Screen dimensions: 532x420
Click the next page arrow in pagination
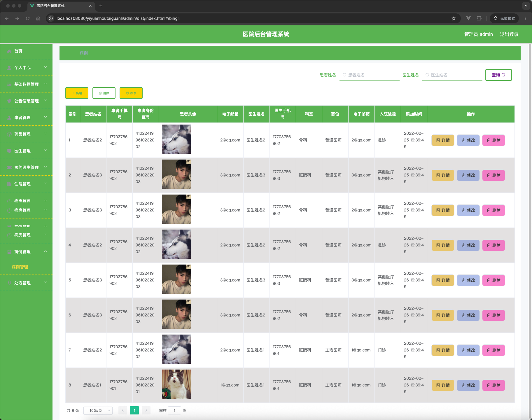146,410
